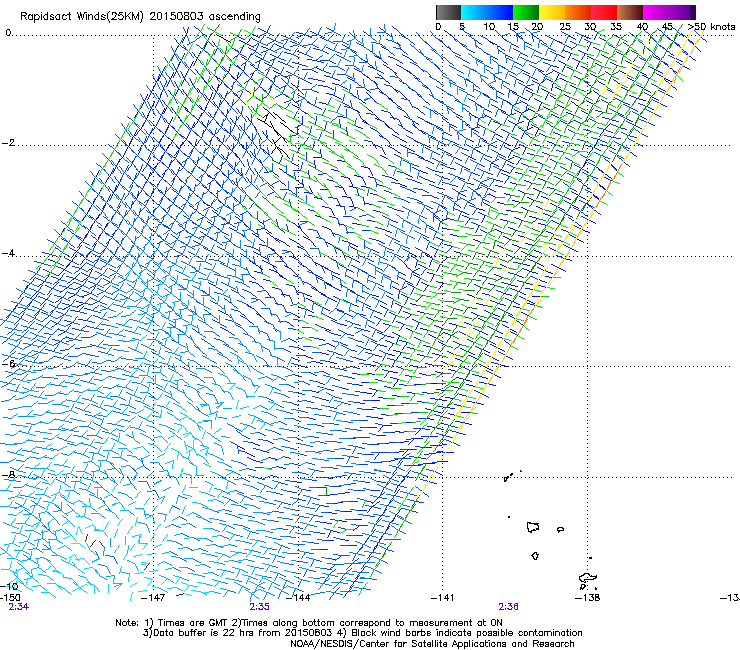Click the latitude label '0'

[x=8, y=33]
